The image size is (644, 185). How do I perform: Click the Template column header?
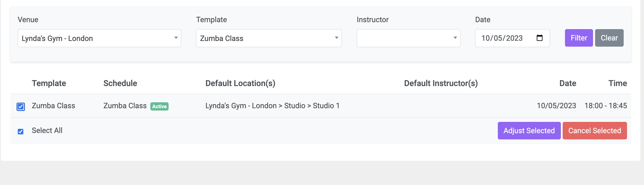(x=49, y=83)
